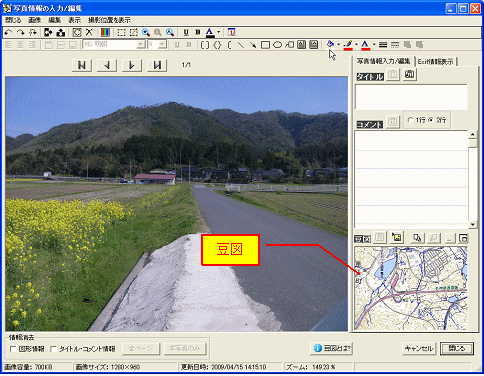The height and width of the screenshot is (376, 484).
Task: Click the calendar date stamp icon
Action: [x=231, y=32]
